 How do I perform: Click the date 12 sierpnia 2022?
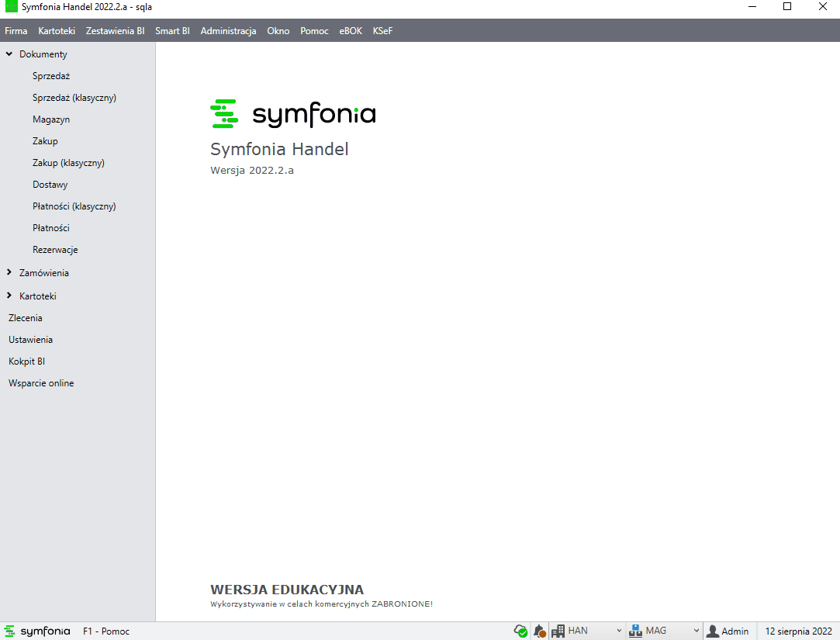click(798, 631)
